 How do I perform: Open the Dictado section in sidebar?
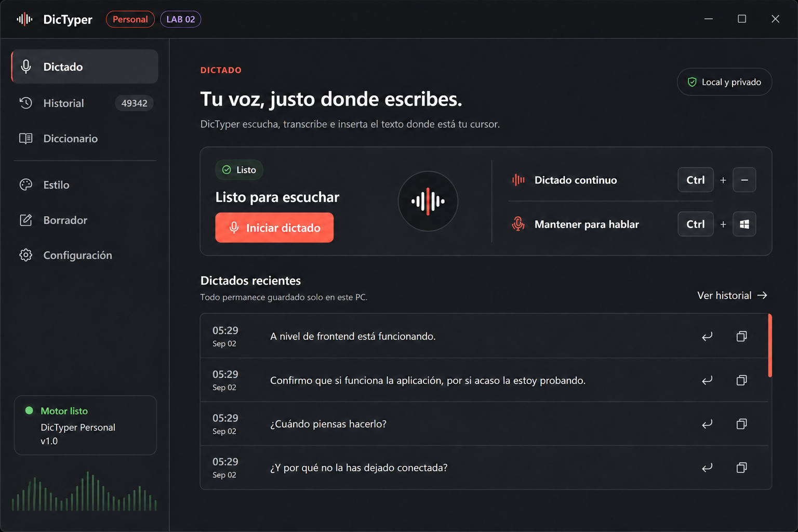(85, 66)
